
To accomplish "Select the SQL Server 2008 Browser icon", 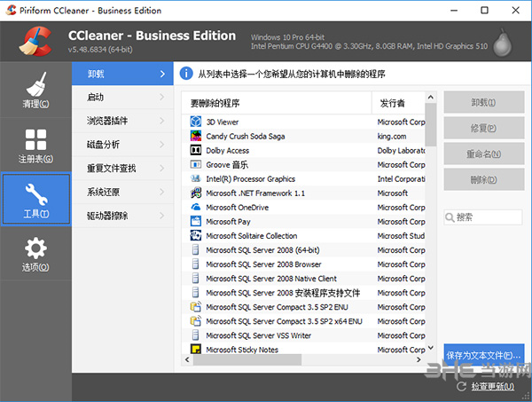I will (x=196, y=264).
